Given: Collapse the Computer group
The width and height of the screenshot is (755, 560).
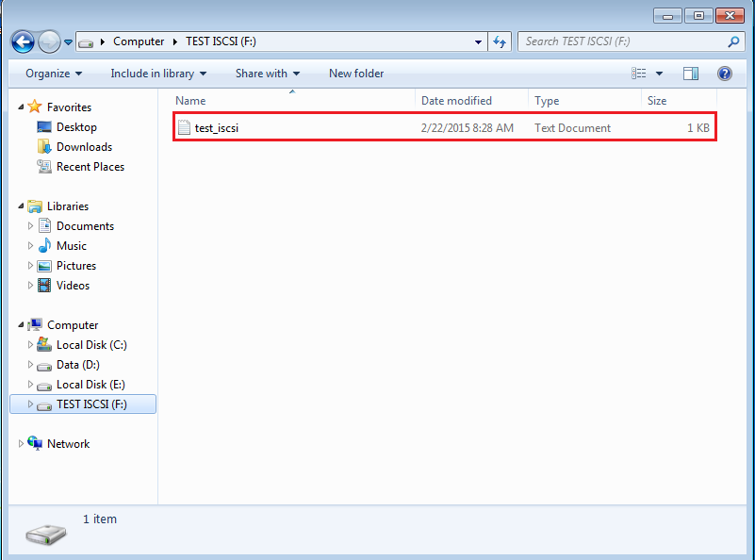Looking at the screenshot, I should coord(21,325).
